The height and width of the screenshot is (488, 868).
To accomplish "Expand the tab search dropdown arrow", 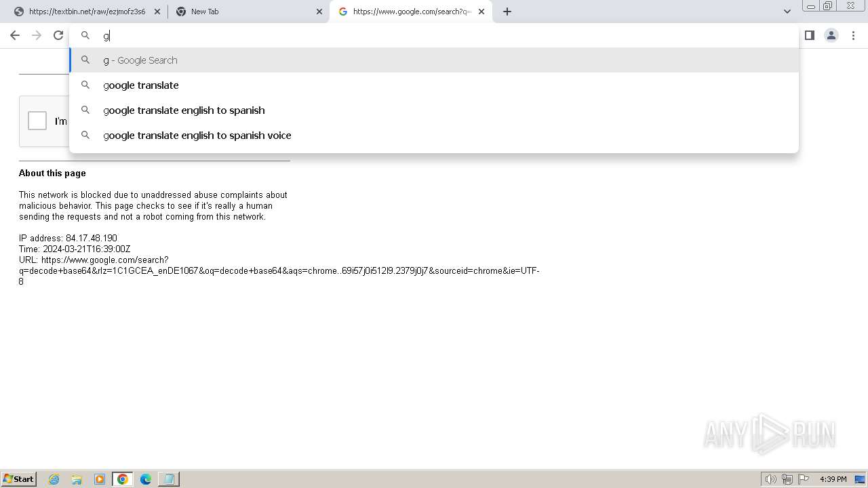I will pyautogui.click(x=787, y=12).
